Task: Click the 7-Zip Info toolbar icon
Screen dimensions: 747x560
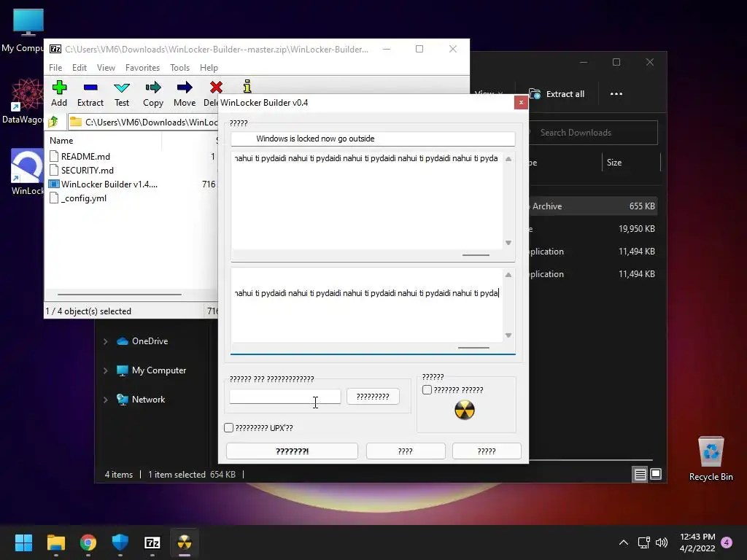Action: click(247, 86)
